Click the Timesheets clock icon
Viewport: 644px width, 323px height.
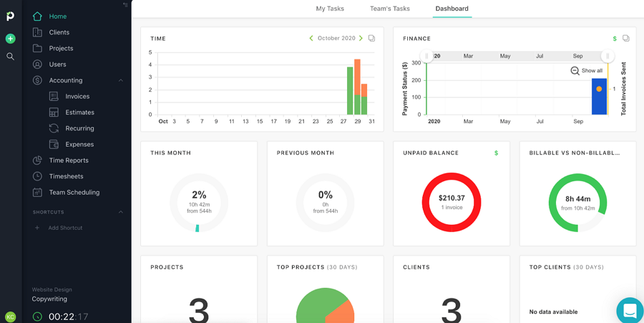37,177
